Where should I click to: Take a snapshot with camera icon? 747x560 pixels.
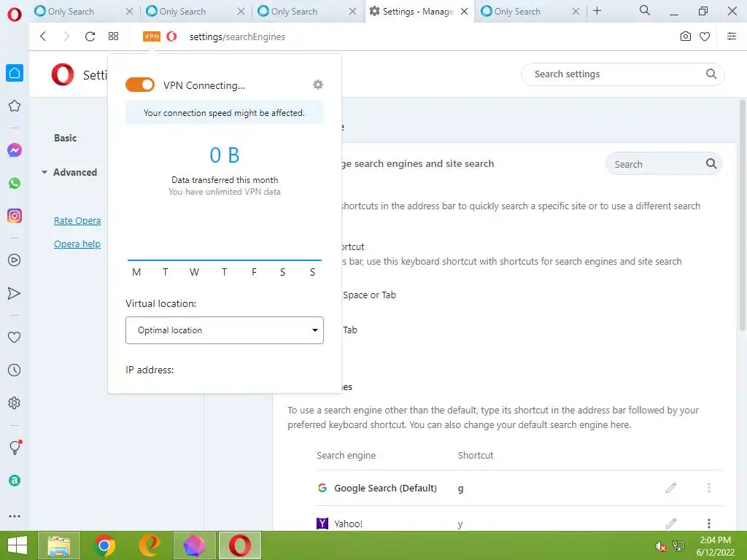[686, 36]
